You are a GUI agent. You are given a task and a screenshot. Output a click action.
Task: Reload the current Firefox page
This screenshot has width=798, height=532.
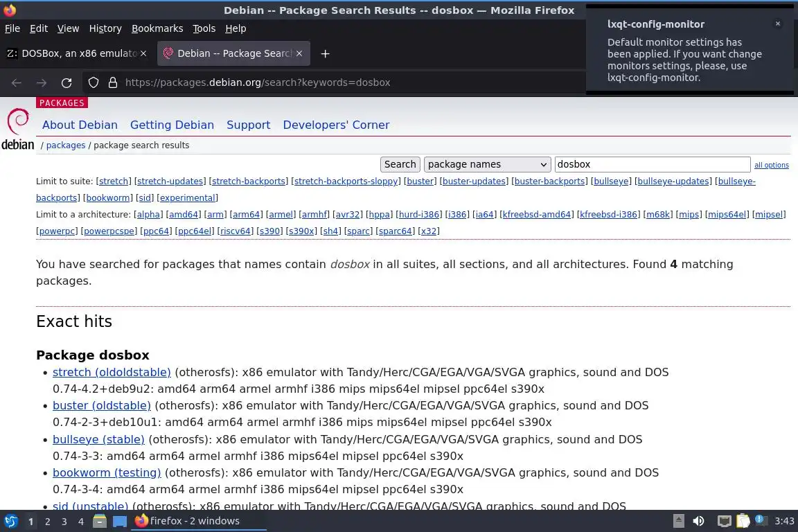[x=66, y=82]
